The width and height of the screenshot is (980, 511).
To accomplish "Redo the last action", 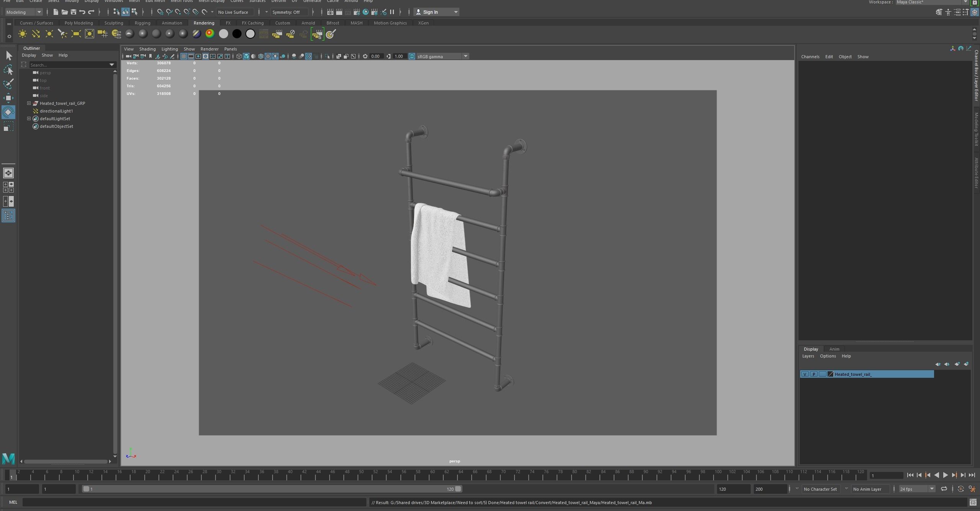I will (91, 12).
